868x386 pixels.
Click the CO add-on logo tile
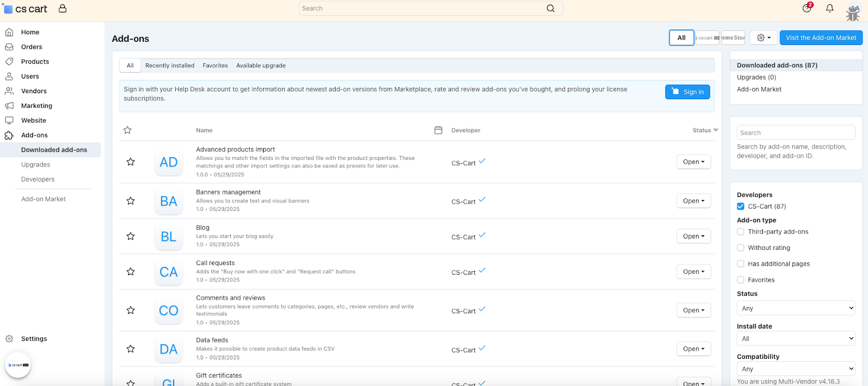(x=169, y=310)
